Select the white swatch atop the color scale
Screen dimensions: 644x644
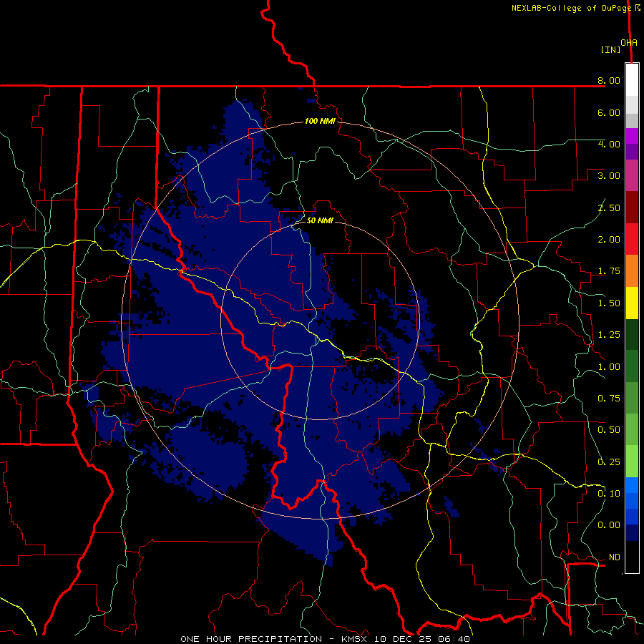[x=632, y=80]
